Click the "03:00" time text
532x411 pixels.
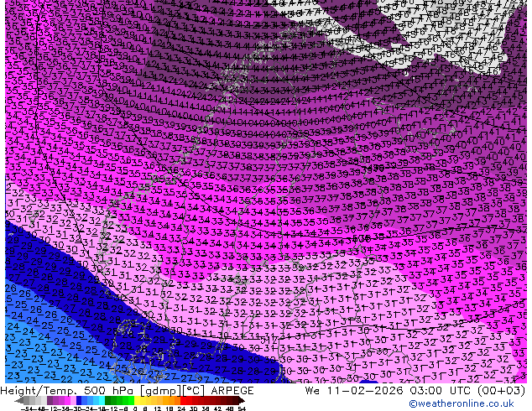click(x=426, y=391)
